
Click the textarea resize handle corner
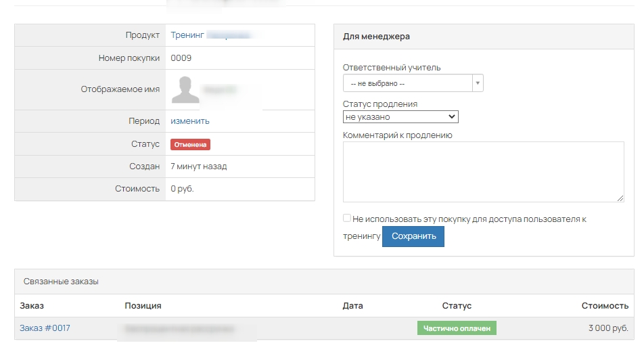click(x=620, y=198)
